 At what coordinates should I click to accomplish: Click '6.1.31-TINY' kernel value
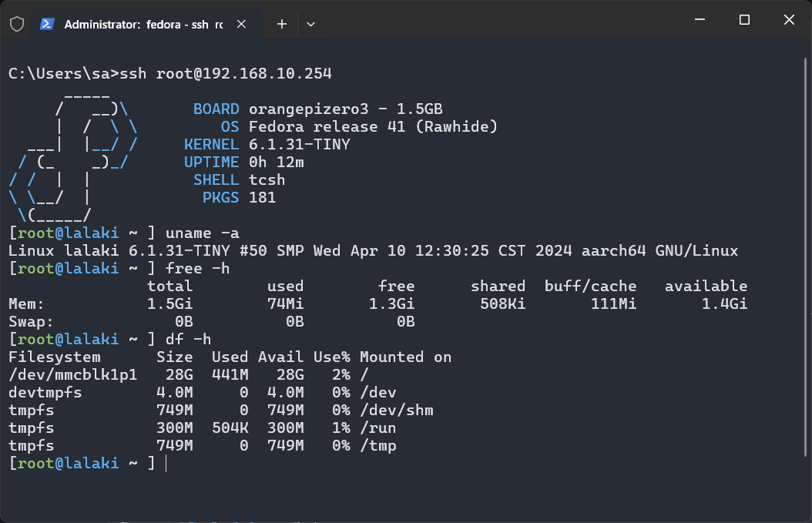tap(300, 144)
